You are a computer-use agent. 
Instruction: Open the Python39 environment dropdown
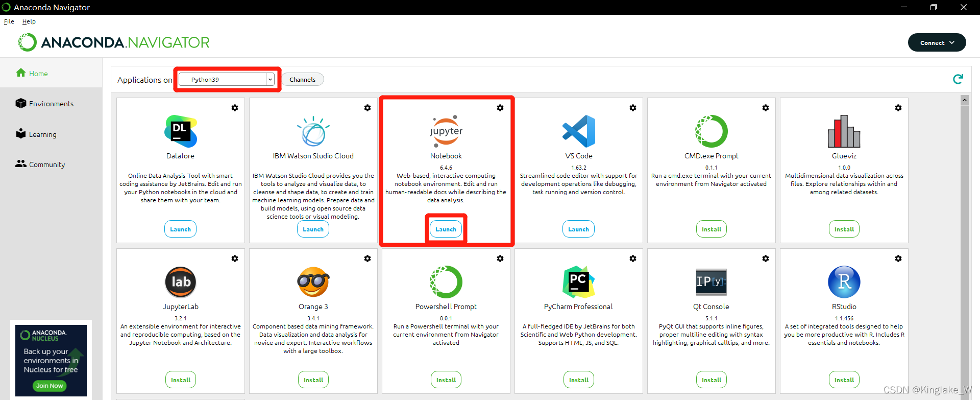pyautogui.click(x=227, y=79)
